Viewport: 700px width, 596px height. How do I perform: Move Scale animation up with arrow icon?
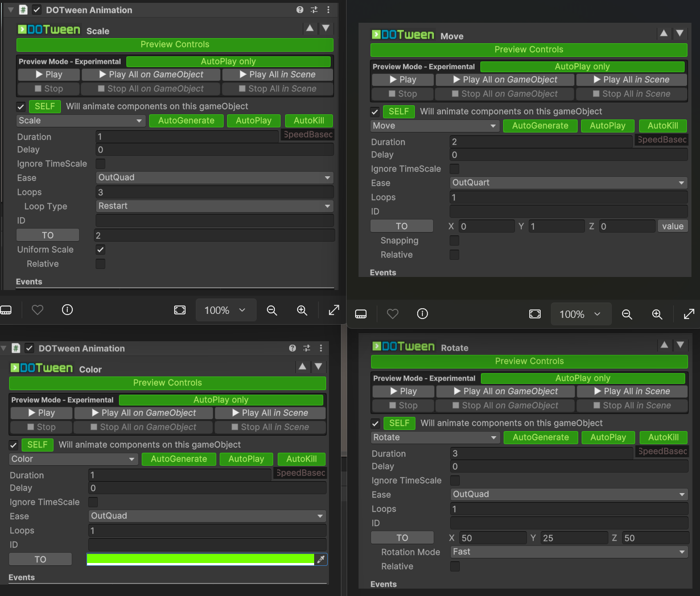(310, 28)
